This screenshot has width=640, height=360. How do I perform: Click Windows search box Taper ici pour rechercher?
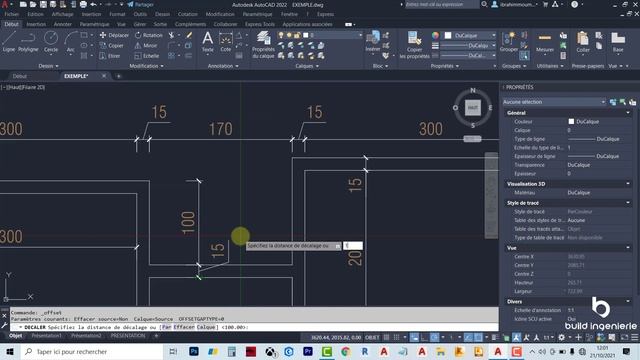tap(93, 351)
